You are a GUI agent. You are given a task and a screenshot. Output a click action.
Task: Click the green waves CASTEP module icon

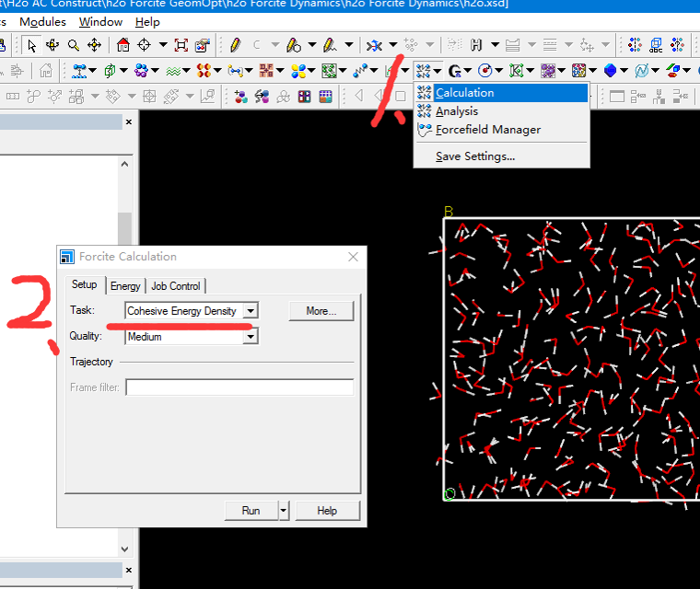(x=173, y=71)
